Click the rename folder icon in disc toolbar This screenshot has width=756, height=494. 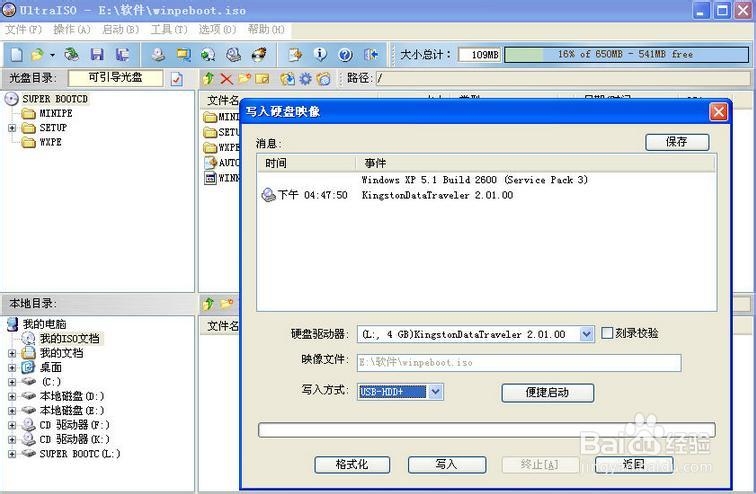[x=262, y=79]
